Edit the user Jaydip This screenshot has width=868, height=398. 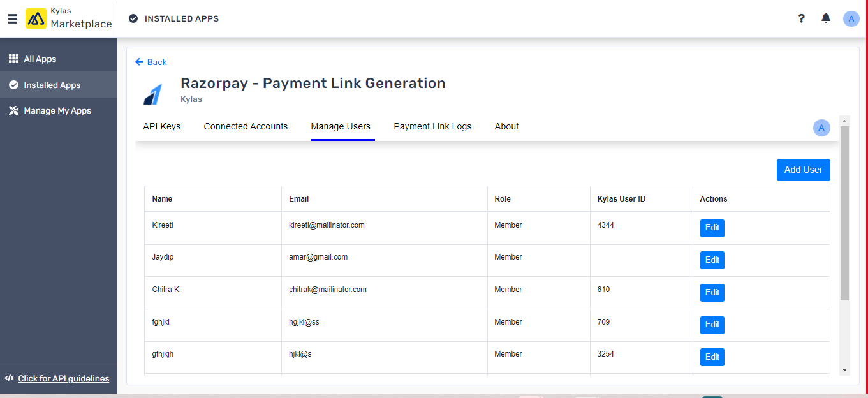[712, 260]
